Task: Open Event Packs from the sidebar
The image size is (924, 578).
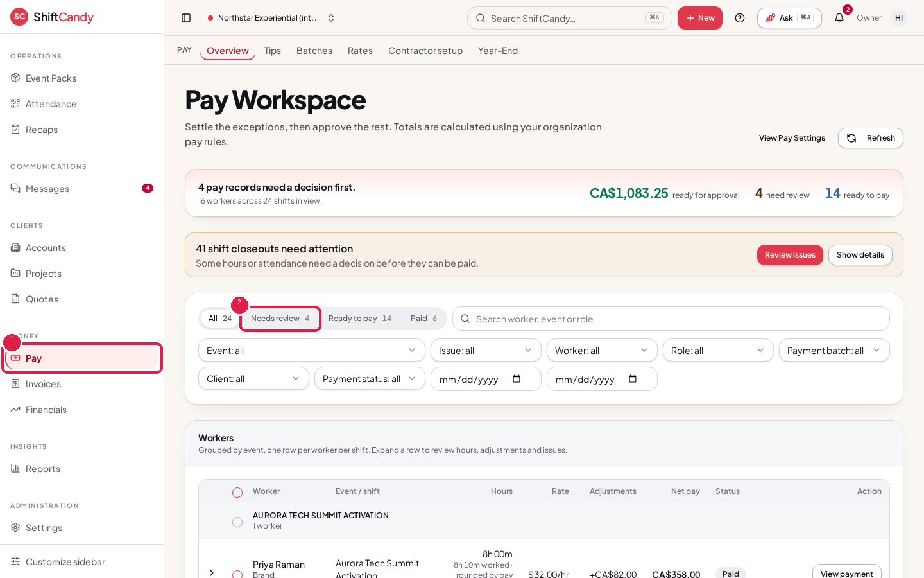Action: 81,78
